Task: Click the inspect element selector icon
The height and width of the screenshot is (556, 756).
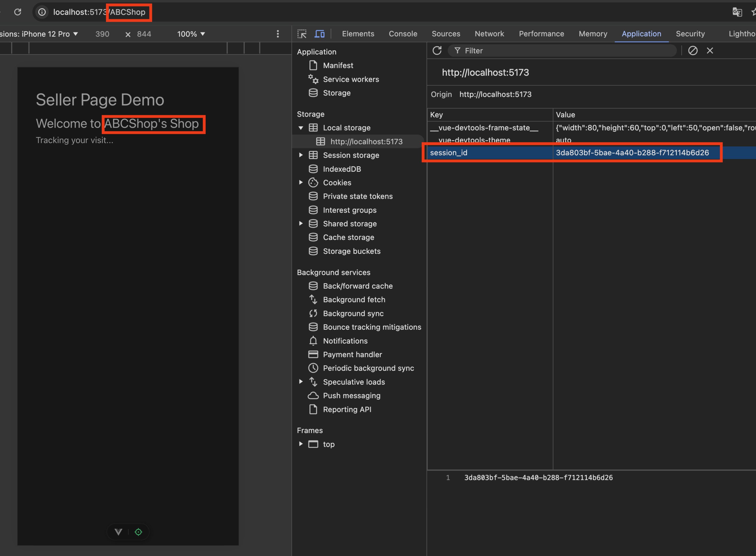Action: [x=302, y=34]
